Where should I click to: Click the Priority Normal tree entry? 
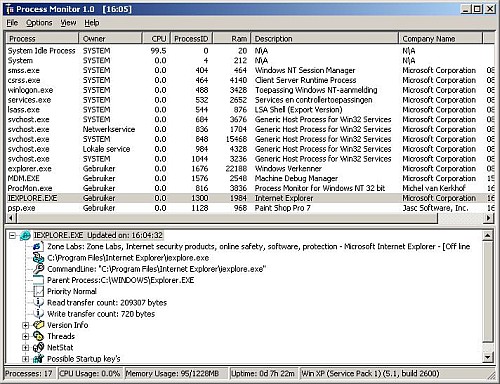pyautogui.click(x=72, y=291)
